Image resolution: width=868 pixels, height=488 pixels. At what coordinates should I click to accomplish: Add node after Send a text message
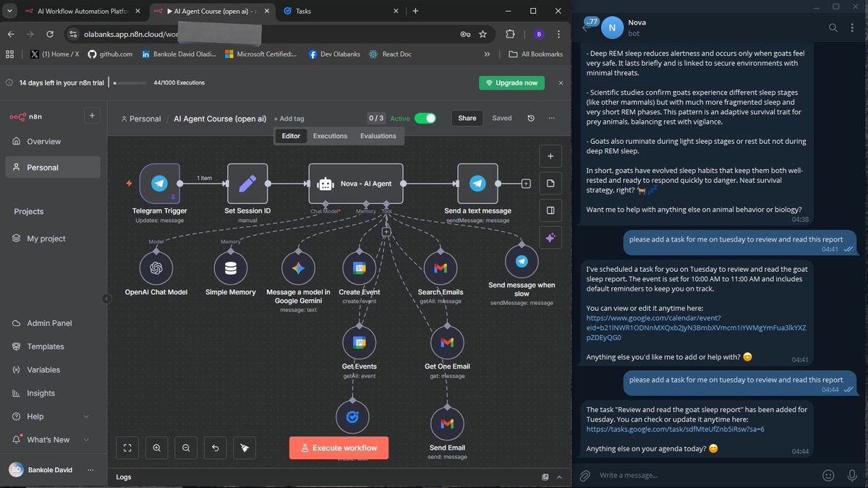point(526,184)
